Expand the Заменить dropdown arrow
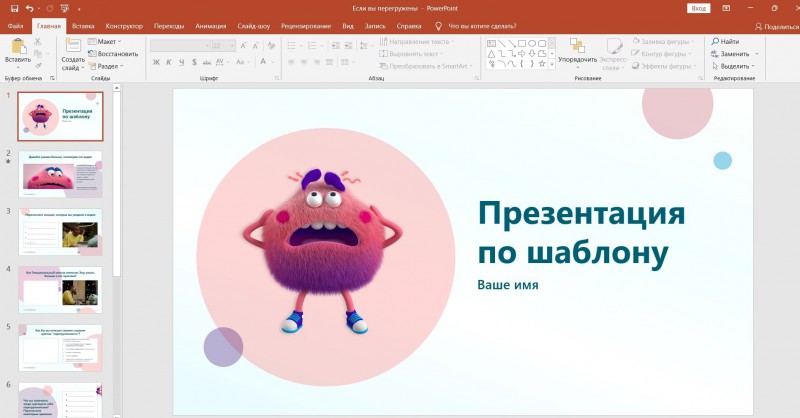This screenshot has height=418, width=800. (x=757, y=54)
